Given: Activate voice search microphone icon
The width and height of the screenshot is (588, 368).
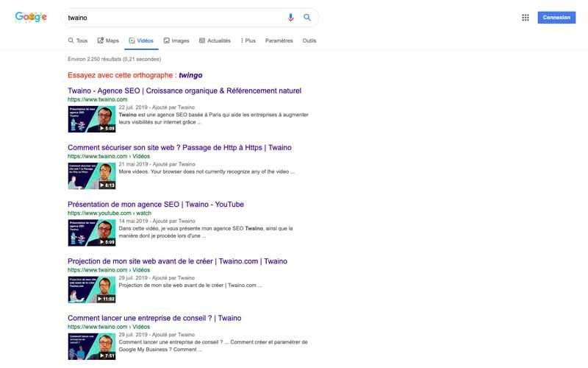Looking at the screenshot, I should tap(290, 18).
